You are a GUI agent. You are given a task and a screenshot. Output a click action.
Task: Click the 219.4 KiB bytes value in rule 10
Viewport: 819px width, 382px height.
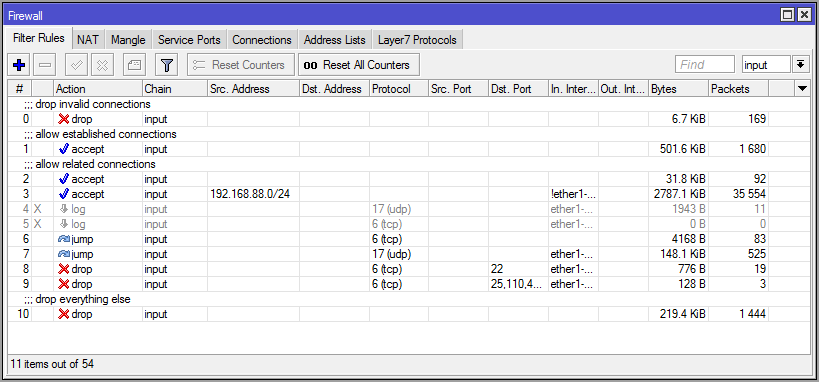pos(683,315)
